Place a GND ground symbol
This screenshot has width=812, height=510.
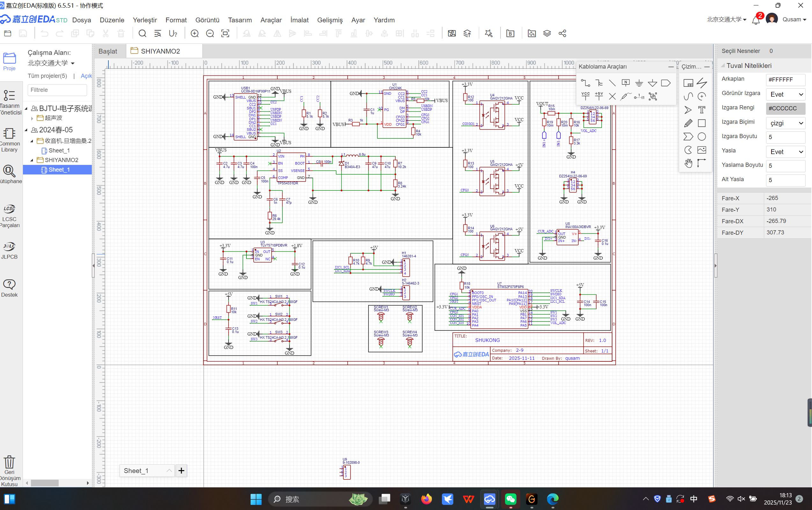tap(639, 83)
